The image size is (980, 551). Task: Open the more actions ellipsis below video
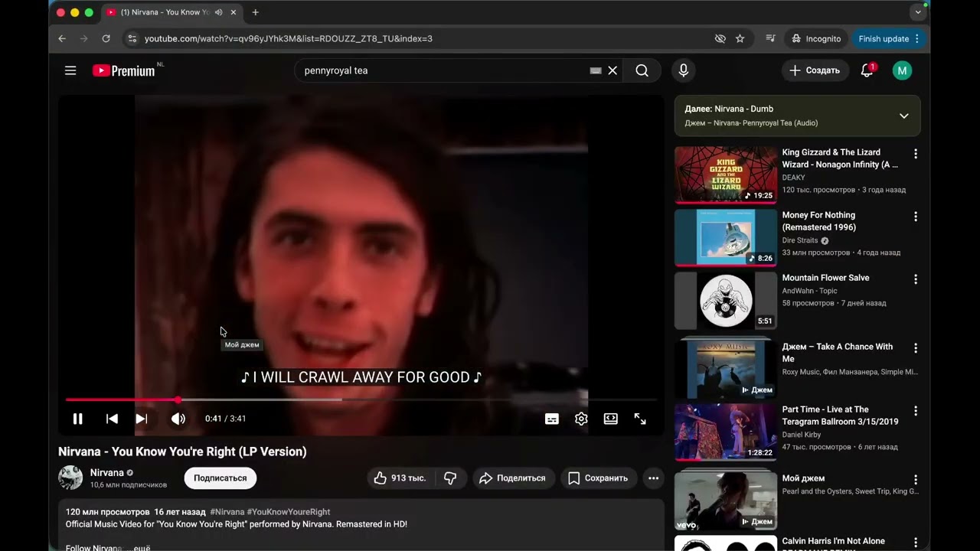[x=653, y=478]
